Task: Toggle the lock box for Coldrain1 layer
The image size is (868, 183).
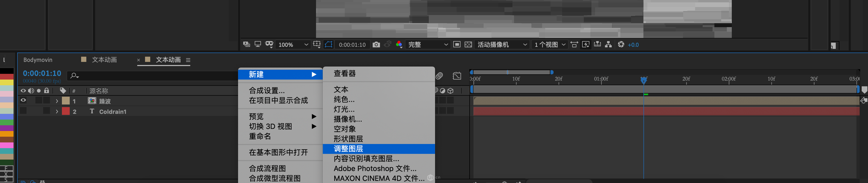Action: coord(47,111)
